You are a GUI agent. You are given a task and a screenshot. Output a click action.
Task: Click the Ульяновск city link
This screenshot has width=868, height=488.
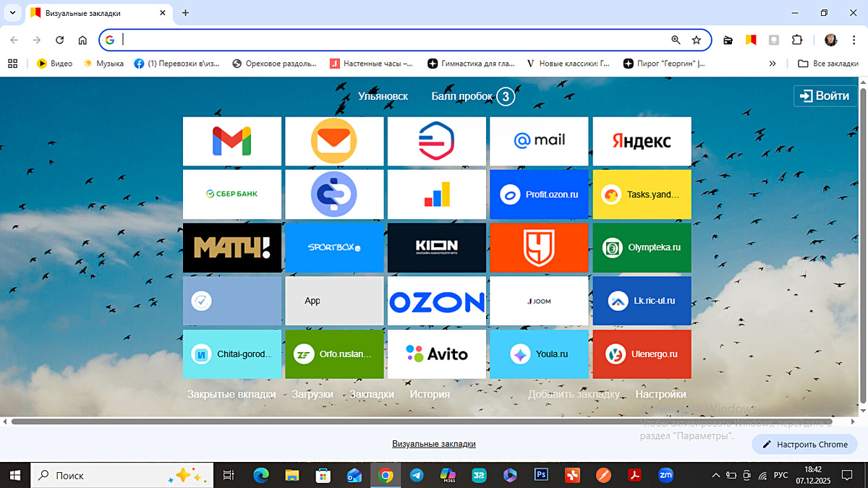[x=383, y=96]
